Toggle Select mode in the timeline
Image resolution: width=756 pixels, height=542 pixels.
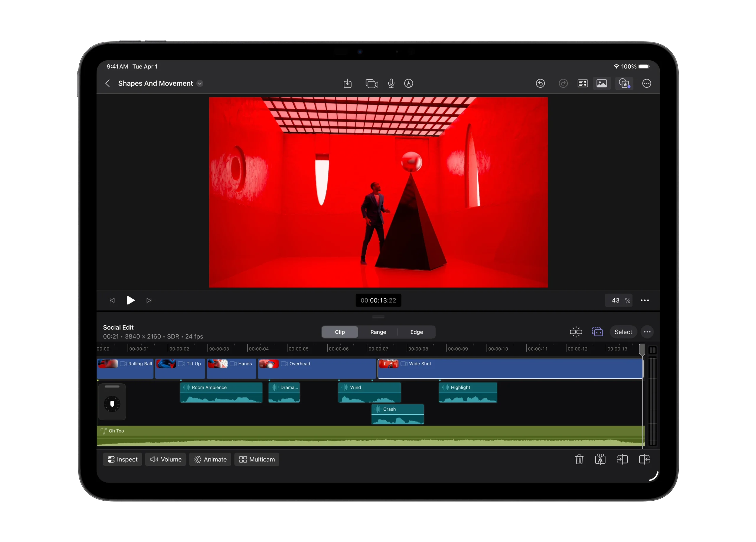pos(623,332)
